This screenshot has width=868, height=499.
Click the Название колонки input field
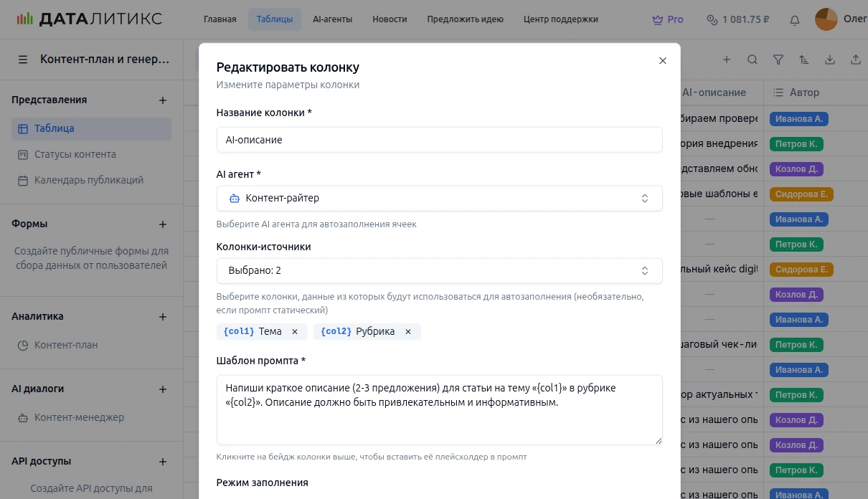(439, 140)
